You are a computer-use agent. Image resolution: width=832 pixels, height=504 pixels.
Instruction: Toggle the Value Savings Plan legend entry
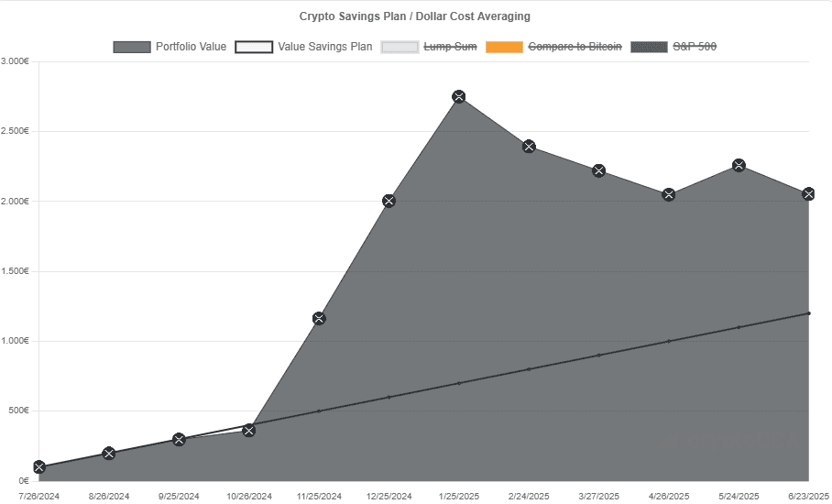tap(303, 47)
